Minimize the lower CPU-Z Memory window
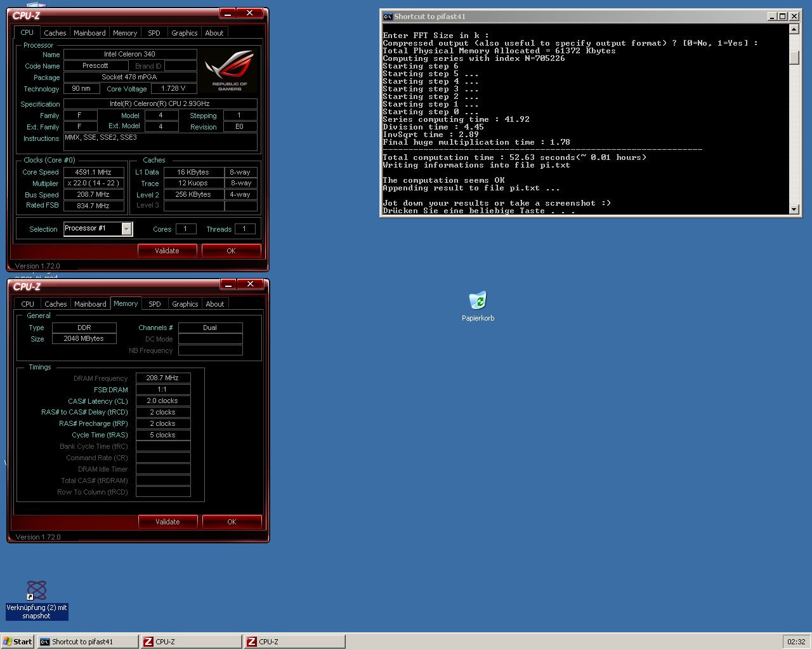 pyautogui.click(x=228, y=284)
